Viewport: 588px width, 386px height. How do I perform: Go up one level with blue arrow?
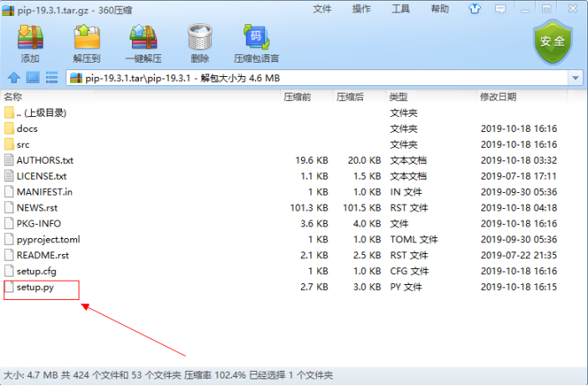(x=14, y=78)
